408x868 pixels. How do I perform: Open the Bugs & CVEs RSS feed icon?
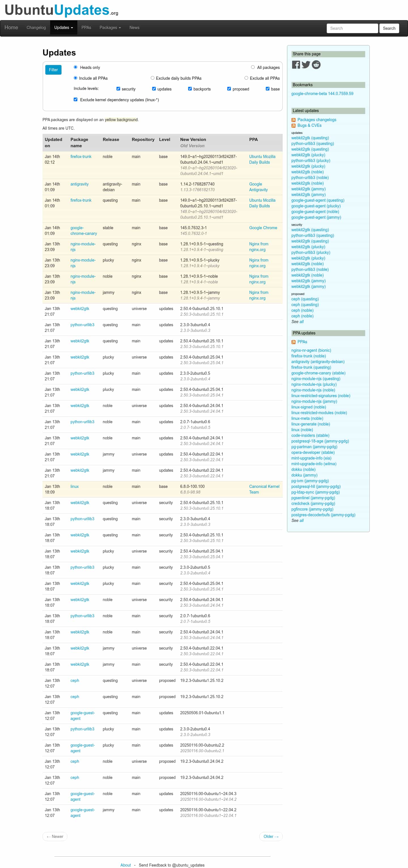[294, 126]
